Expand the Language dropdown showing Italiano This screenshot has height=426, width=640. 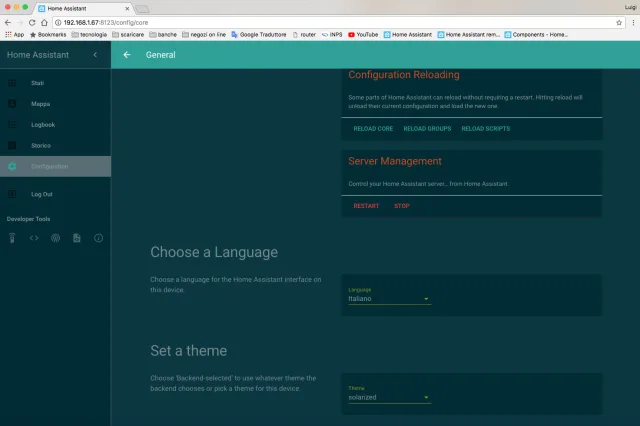389,298
